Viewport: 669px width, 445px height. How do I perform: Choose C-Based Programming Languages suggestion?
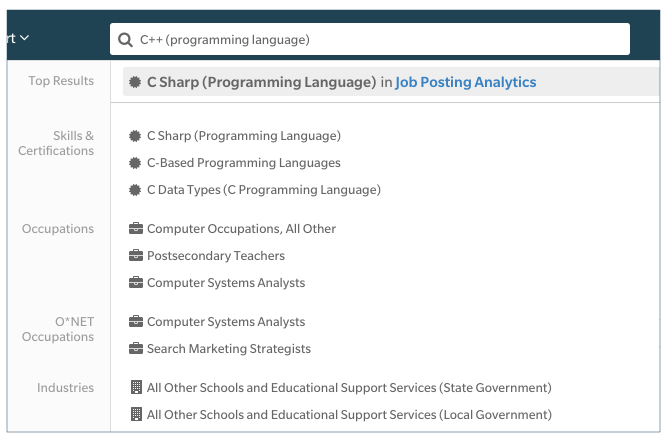[244, 163]
